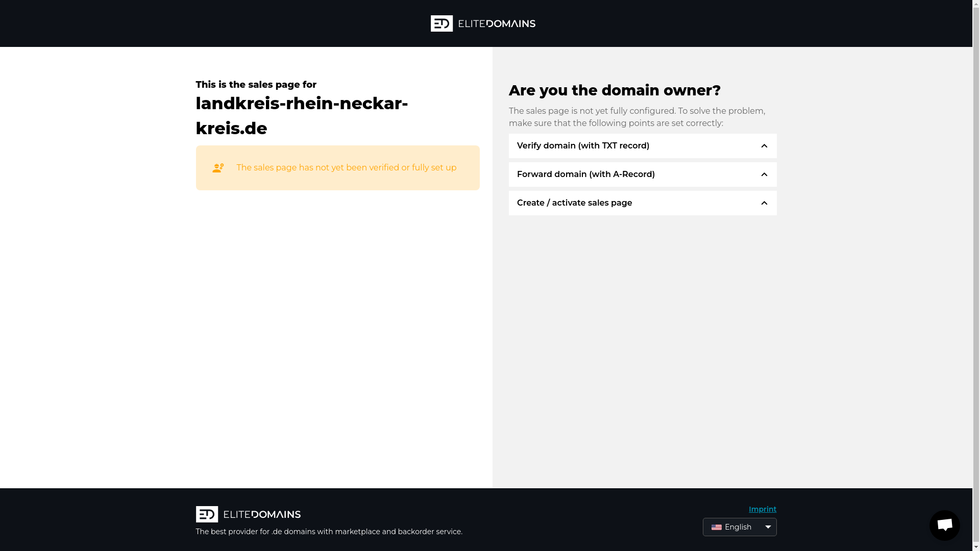Toggle chevron on Forward domain row

pos(764,174)
